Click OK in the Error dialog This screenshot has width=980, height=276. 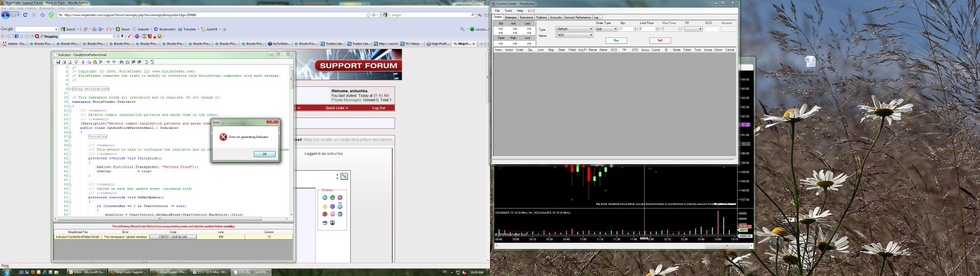(x=264, y=154)
